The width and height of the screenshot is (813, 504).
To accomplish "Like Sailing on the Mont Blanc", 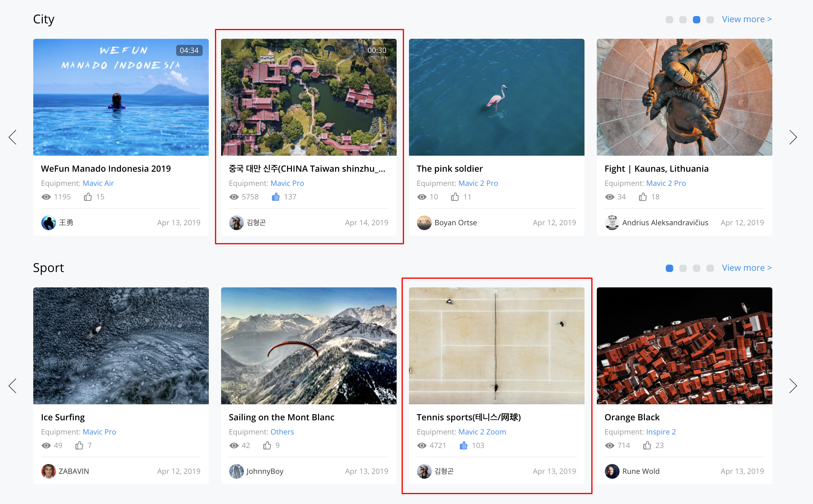I will click(267, 445).
